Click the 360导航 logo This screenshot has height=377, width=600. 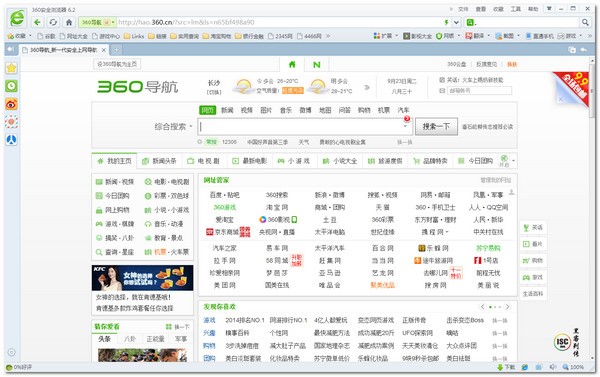coord(138,86)
